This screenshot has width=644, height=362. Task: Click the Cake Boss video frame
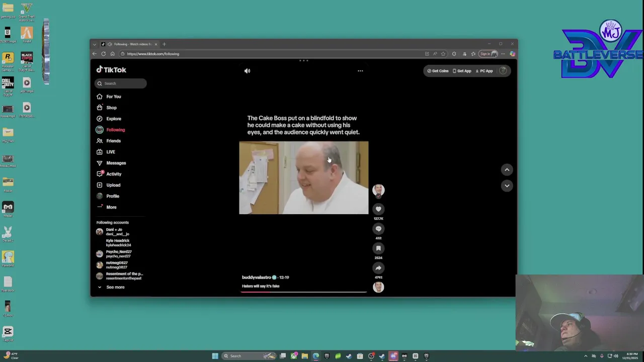coord(303,177)
